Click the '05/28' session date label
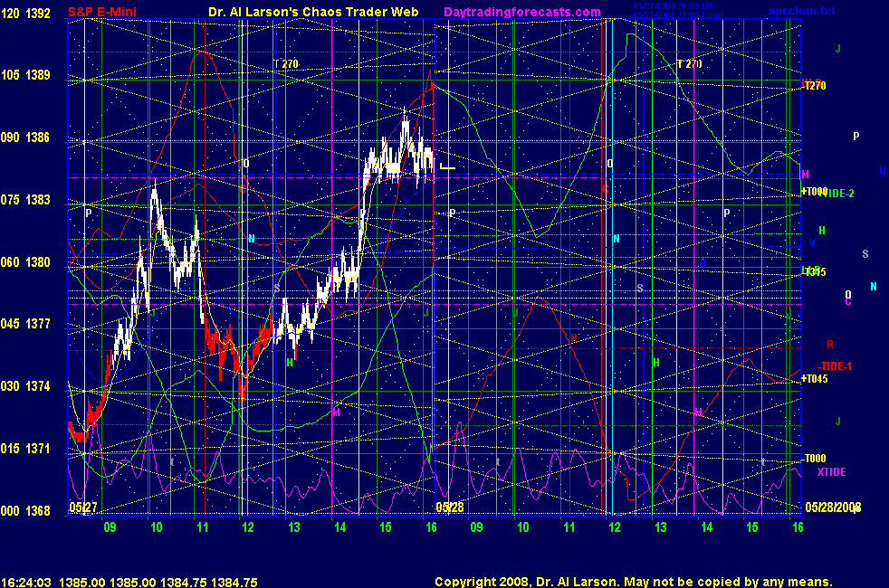 pos(450,507)
